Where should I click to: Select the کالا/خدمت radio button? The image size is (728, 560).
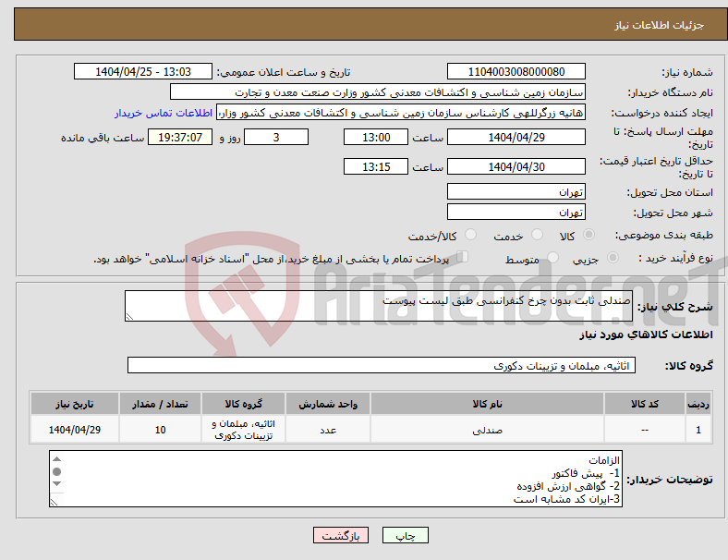click(x=471, y=235)
